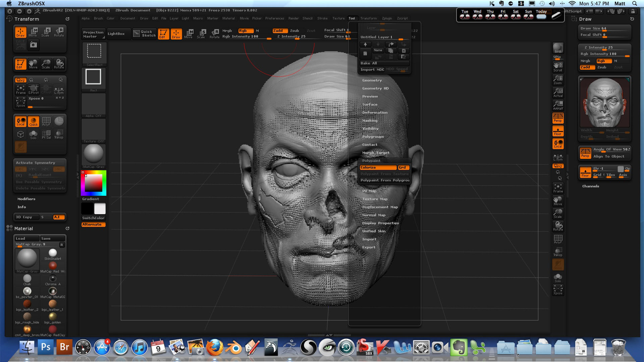Expand the Geometry HD subpalette

pos(375,88)
